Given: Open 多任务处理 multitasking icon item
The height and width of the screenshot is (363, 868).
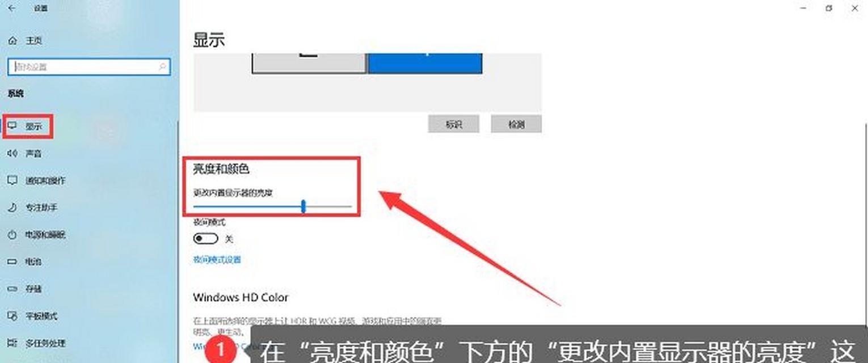Looking at the screenshot, I should (x=13, y=343).
